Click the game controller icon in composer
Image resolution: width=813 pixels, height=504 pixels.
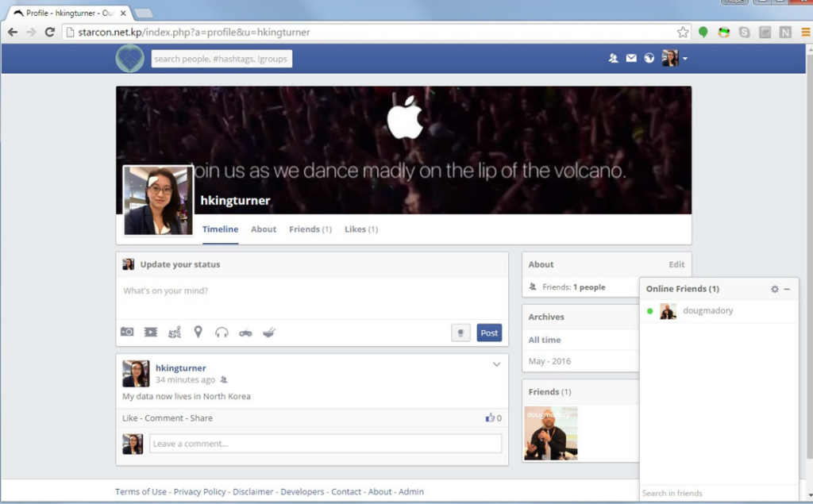(245, 333)
